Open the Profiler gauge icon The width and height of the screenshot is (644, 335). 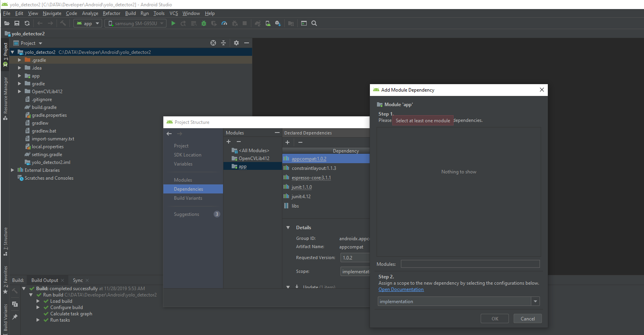pos(224,23)
